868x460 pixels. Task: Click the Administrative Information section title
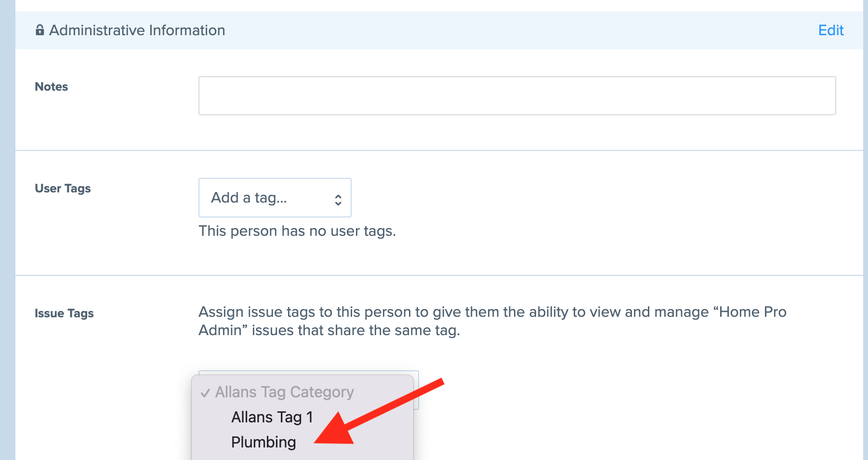[x=137, y=30]
